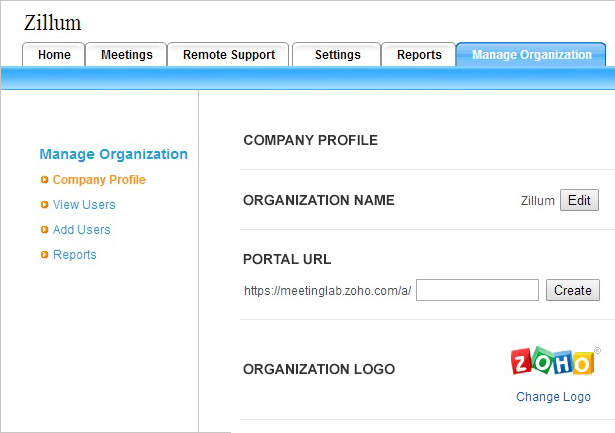
Task: Open the Add Users sidebar link
Action: (82, 230)
